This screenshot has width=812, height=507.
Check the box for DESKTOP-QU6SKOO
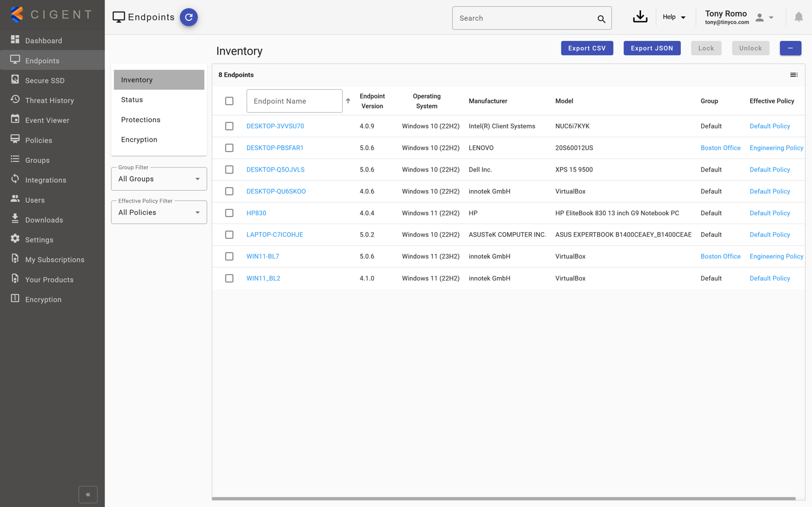click(229, 191)
